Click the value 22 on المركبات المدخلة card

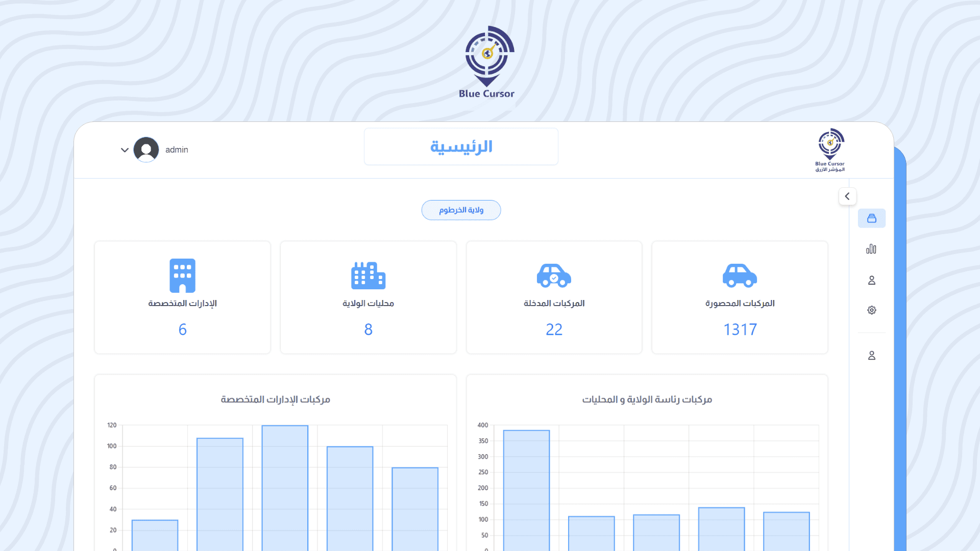click(x=554, y=330)
